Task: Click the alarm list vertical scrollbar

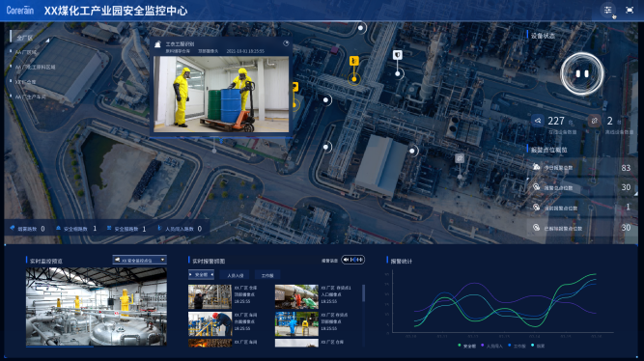Action: [363, 293]
